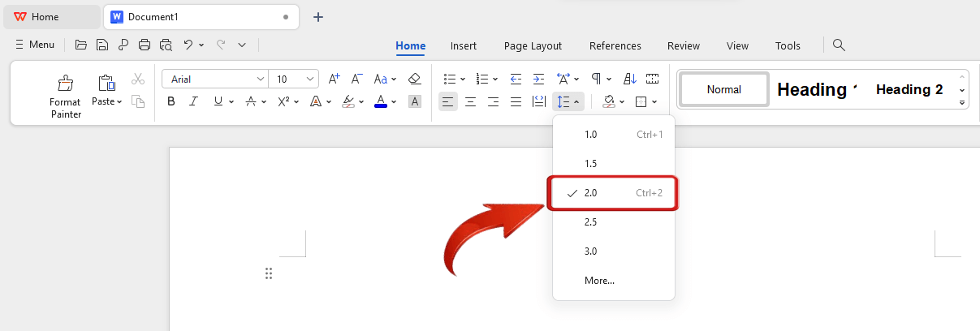Screen dimensions: 980x331
Task: Switch to the Tools tab
Action: point(788,45)
